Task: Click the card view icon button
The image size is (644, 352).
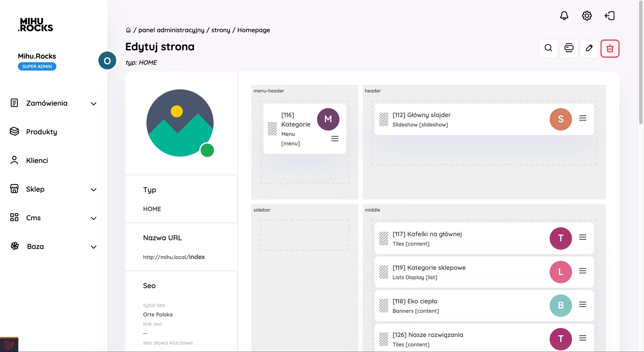Action: click(569, 48)
